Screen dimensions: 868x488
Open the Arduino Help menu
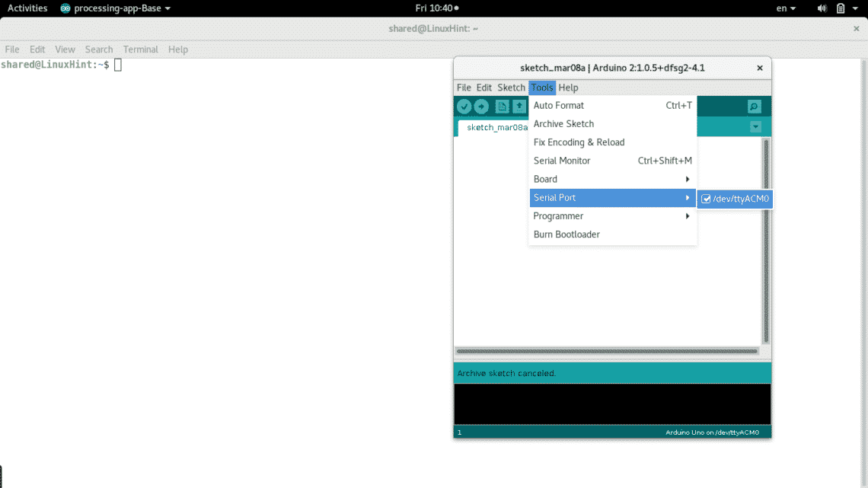click(x=568, y=88)
